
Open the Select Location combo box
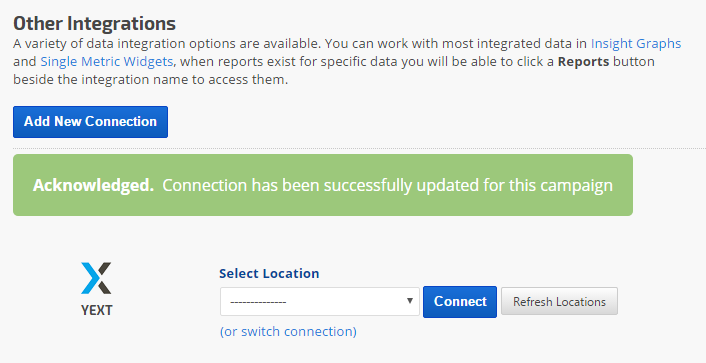pos(320,302)
